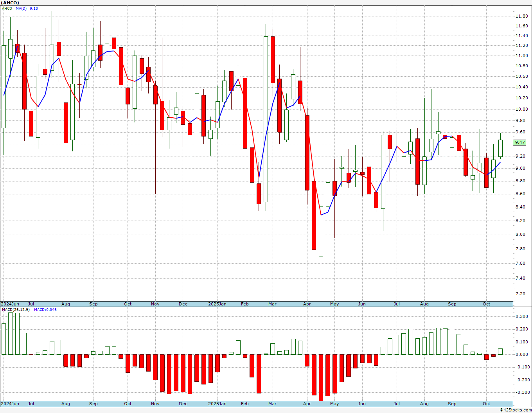Image resolution: width=532 pixels, height=413 pixels.
Task: Click the 8.40 price axis label
Action: click(x=520, y=207)
